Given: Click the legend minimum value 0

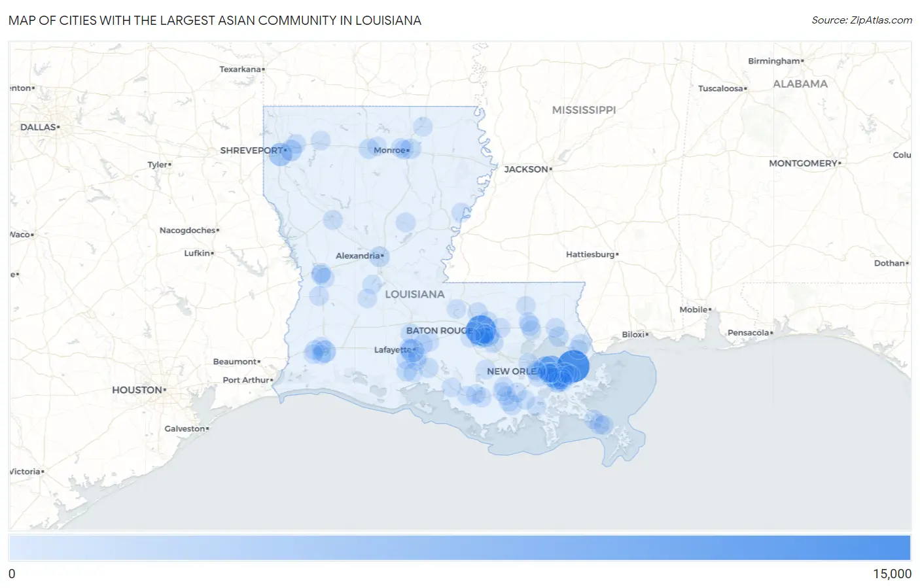Looking at the screenshot, I should (12, 574).
